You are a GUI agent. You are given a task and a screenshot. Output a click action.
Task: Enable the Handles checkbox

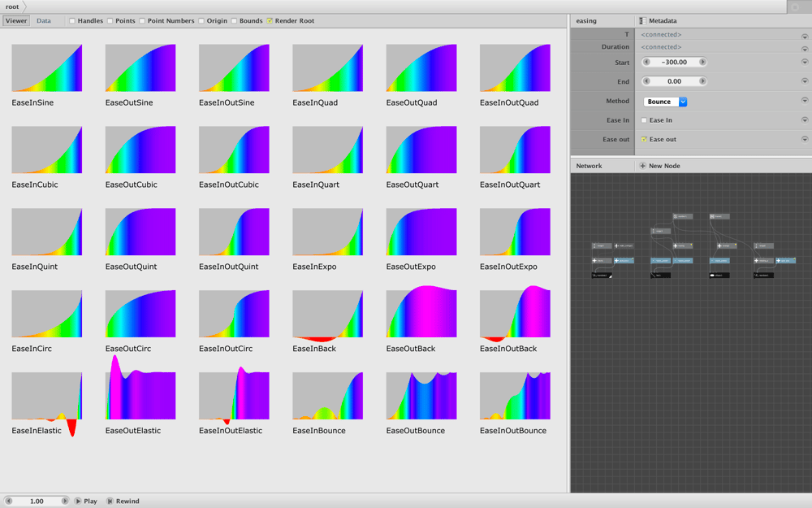(x=72, y=21)
